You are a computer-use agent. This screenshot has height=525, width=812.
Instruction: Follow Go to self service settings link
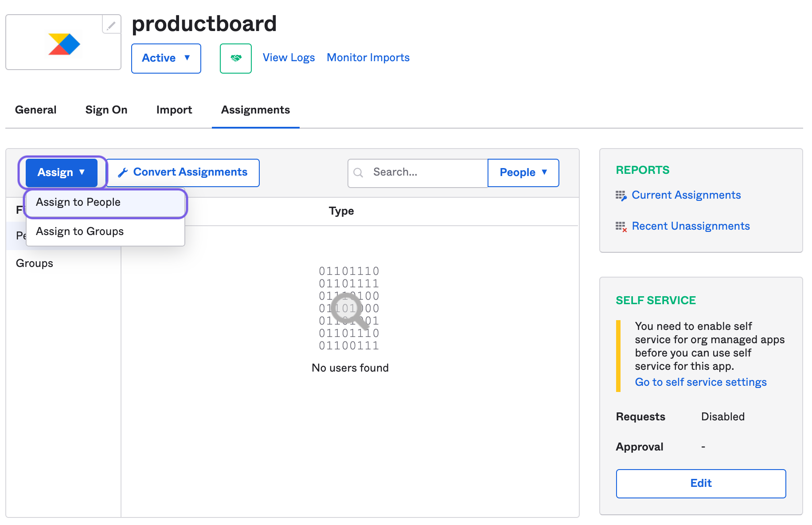(x=701, y=382)
